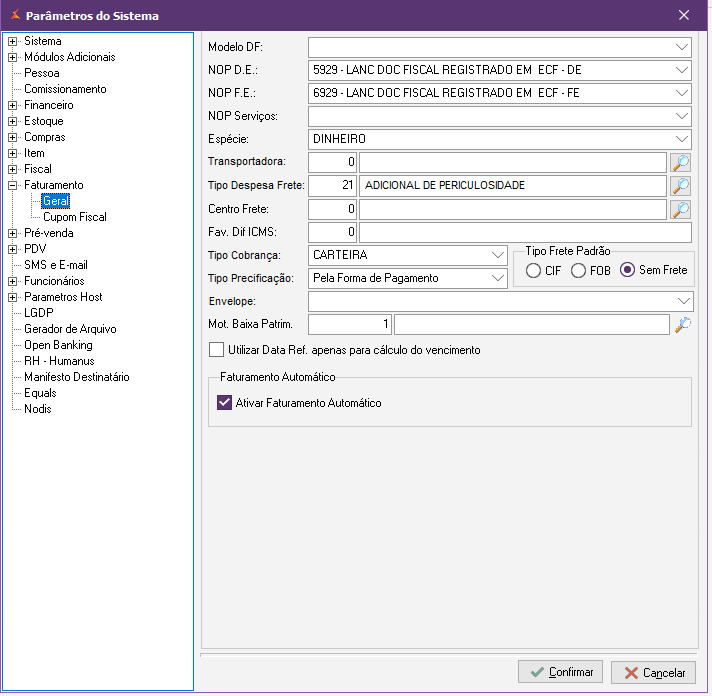Enable Utilizar Data Ref. checkbox

[216, 350]
